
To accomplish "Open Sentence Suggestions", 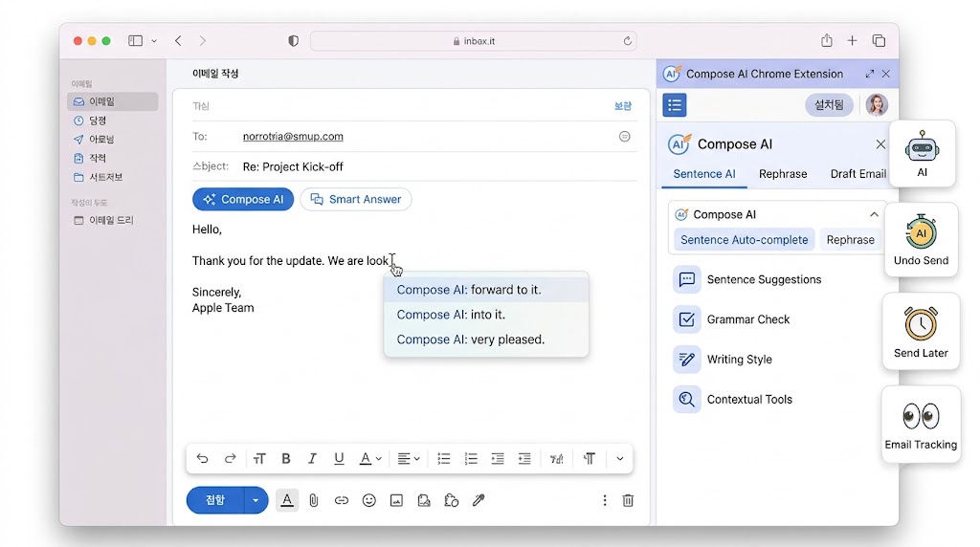I will (747, 280).
